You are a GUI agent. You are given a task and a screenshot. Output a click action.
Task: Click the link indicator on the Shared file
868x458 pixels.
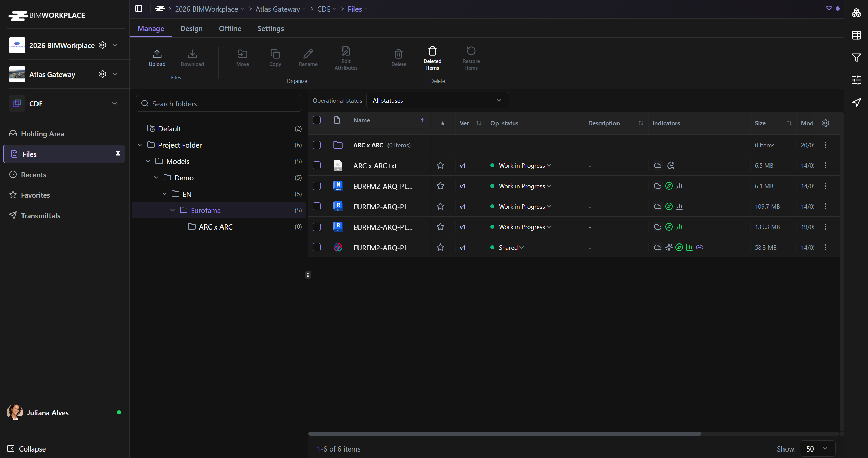point(699,247)
